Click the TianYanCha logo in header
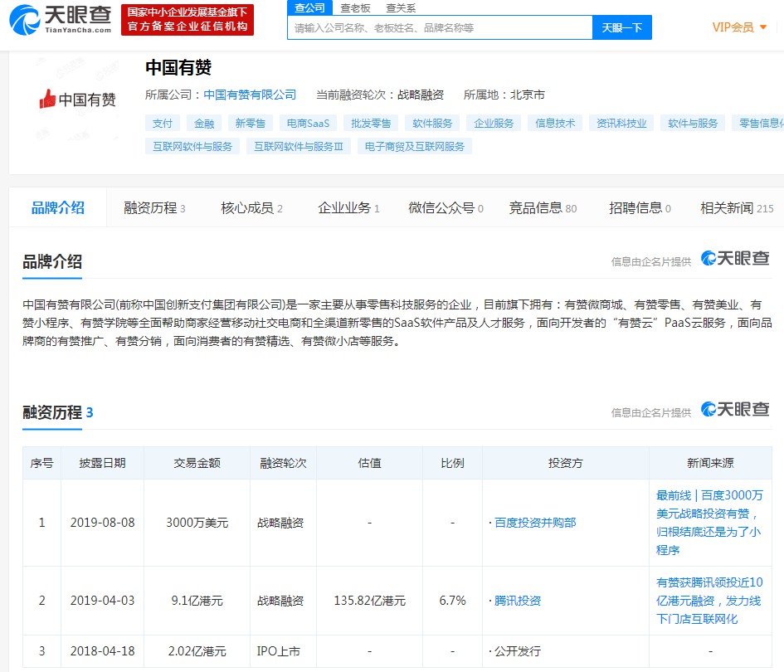Screen dimensions: 784x672 61,19
